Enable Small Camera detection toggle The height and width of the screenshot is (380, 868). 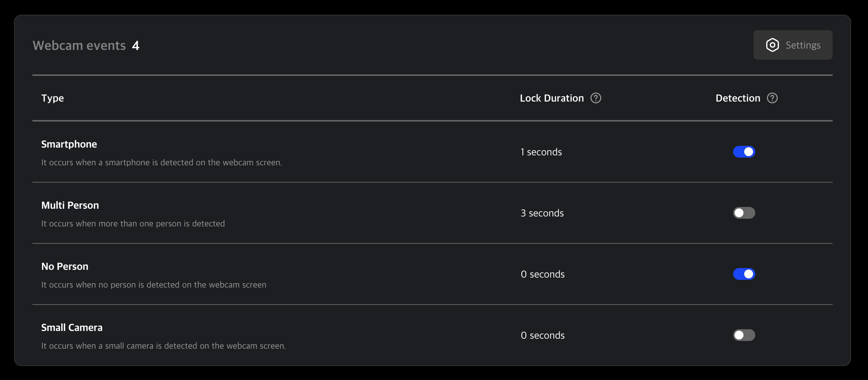tap(744, 335)
